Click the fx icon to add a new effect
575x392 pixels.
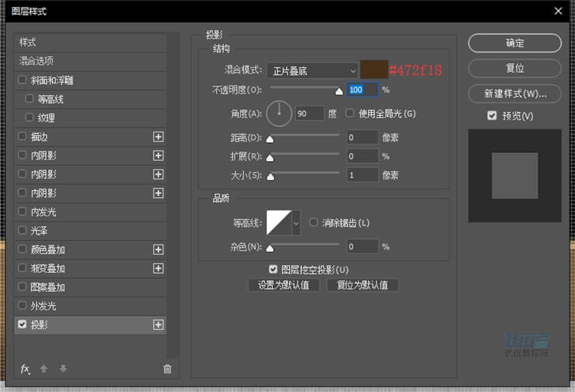25,369
